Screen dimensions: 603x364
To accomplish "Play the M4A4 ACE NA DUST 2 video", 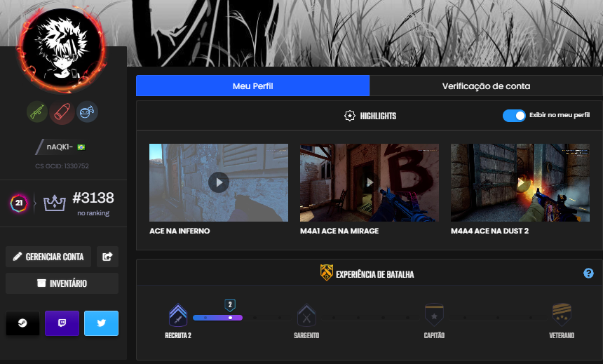I will [x=520, y=182].
